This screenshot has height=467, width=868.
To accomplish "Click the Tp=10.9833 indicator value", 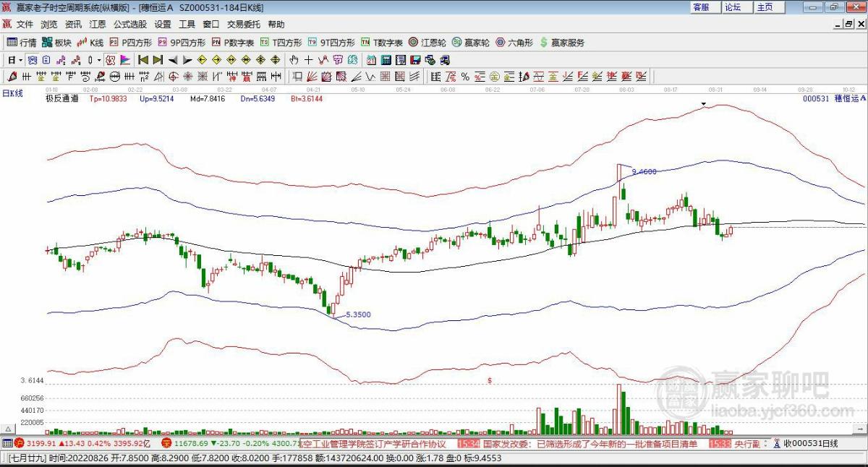I will coord(108,98).
